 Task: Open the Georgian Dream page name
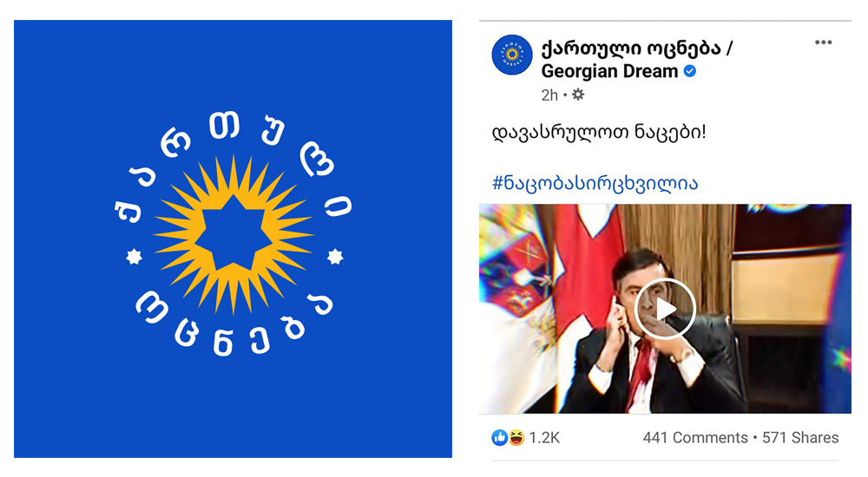pos(636,60)
